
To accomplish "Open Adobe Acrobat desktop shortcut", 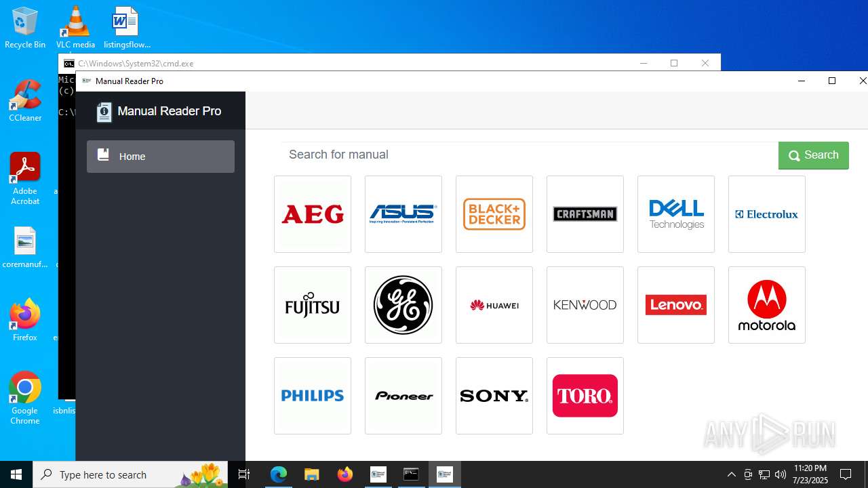I will (25, 179).
